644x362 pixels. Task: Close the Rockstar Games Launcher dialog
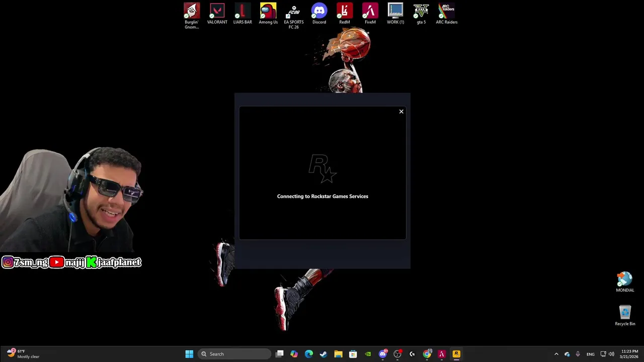pos(401,112)
